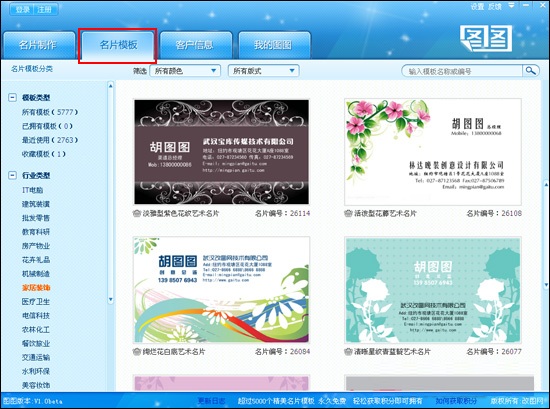The image size is (550, 409).
Task: Click the category list scroll down arrow
Action: [110, 300]
